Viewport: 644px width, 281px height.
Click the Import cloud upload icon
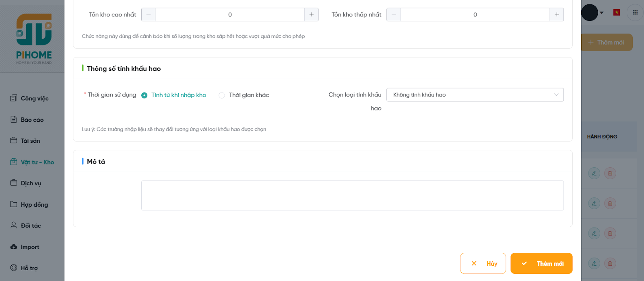[14, 247]
